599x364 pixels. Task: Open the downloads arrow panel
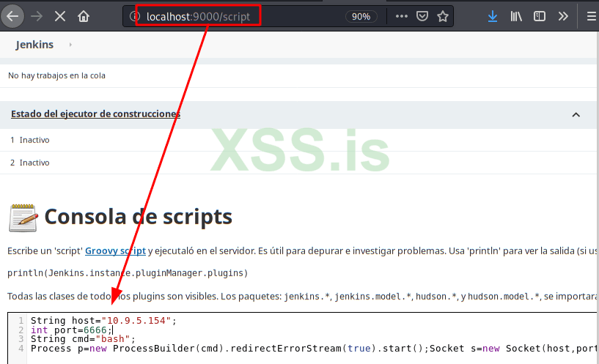tap(493, 16)
